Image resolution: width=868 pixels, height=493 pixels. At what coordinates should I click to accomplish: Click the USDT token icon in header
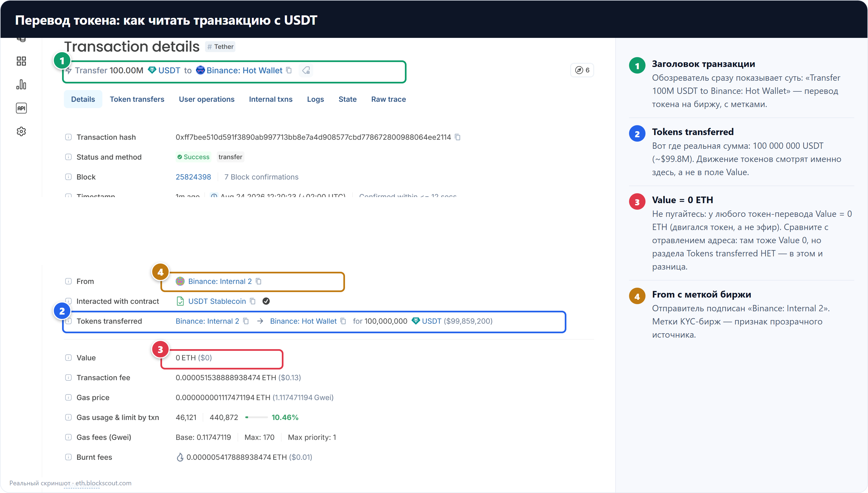tap(152, 71)
